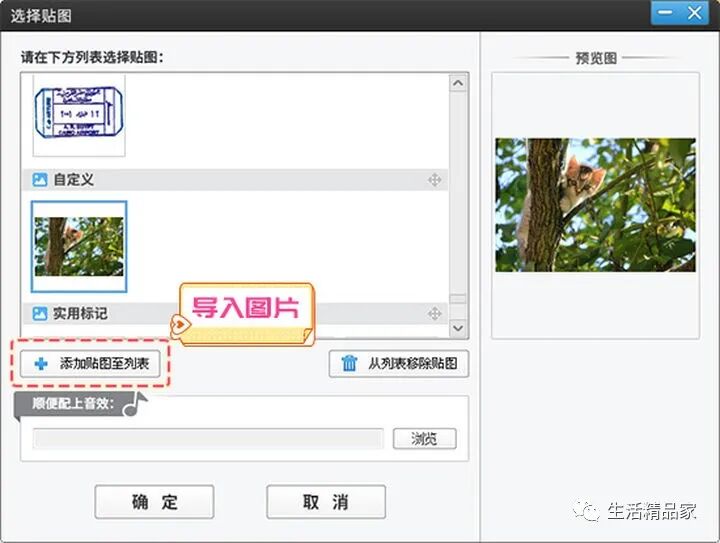Minimize the 选择贴图 dialog
The height and width of the screenshot is (543, 720).
[665, 13]
